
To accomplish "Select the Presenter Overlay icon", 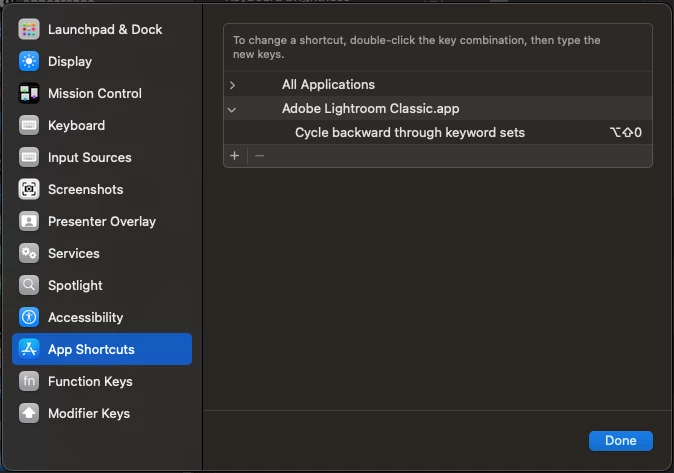I will [29, 221].
